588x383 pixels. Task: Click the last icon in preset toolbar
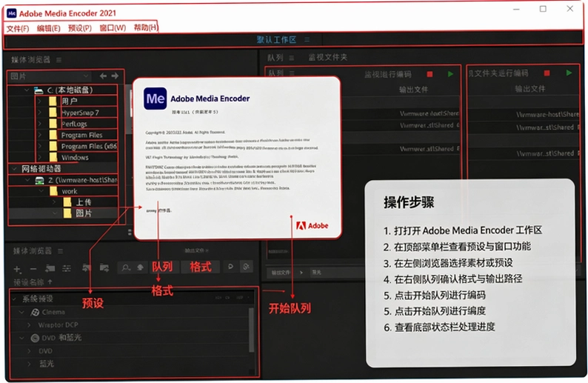click(x=246, y=267)
